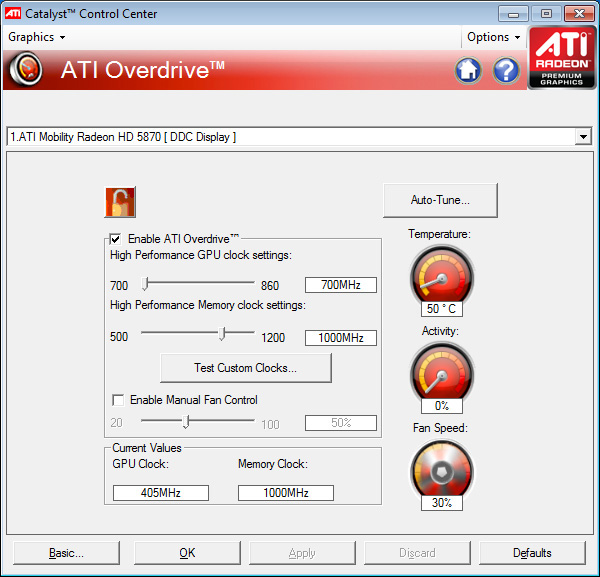Check Enable Manual Fan Control
The image size is (600, 577).
coord(118,400)
